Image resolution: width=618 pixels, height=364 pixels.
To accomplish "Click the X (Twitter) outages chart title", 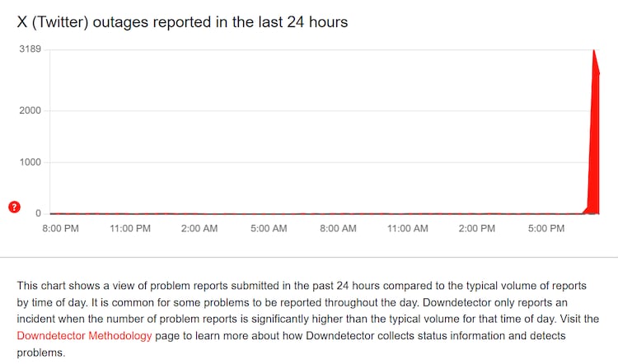I will coord(182,22).
